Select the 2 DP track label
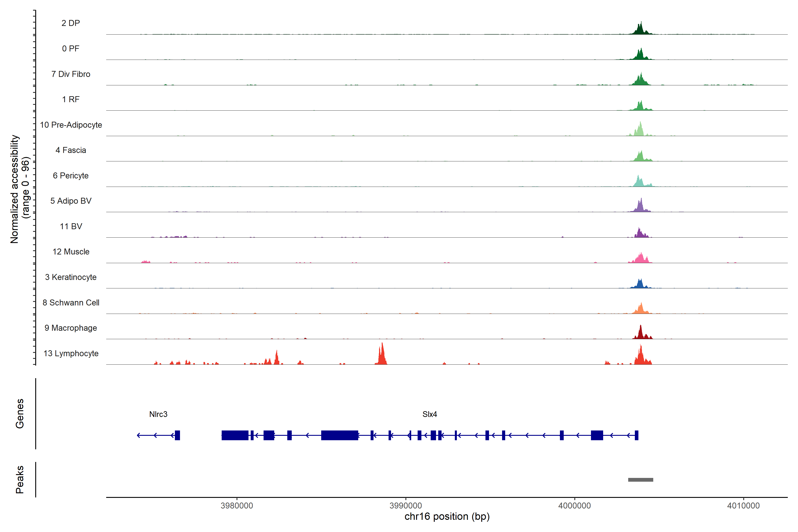798x532 pixels. click(x=70, y=23)
